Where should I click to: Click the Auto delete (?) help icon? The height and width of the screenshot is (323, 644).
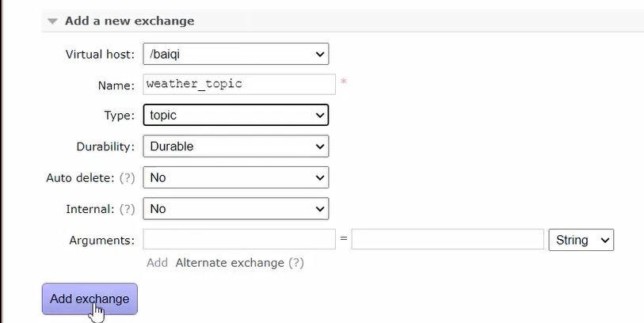[127, 178]
